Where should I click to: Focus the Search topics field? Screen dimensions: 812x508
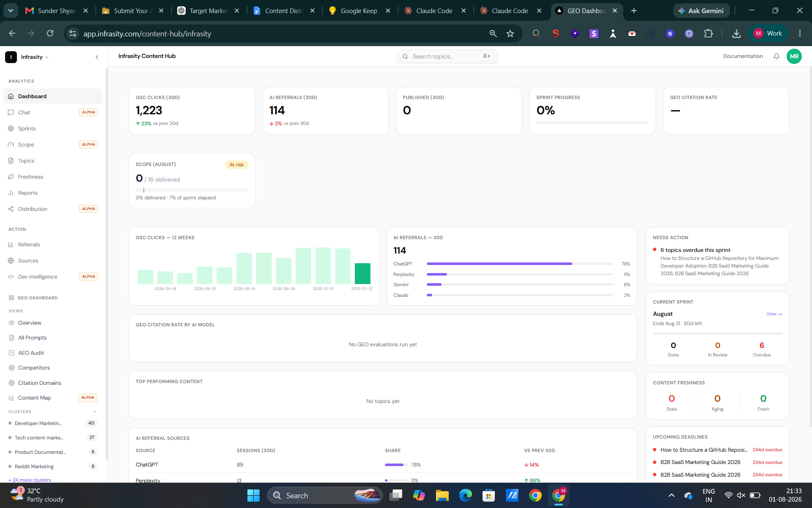[447, 56]
